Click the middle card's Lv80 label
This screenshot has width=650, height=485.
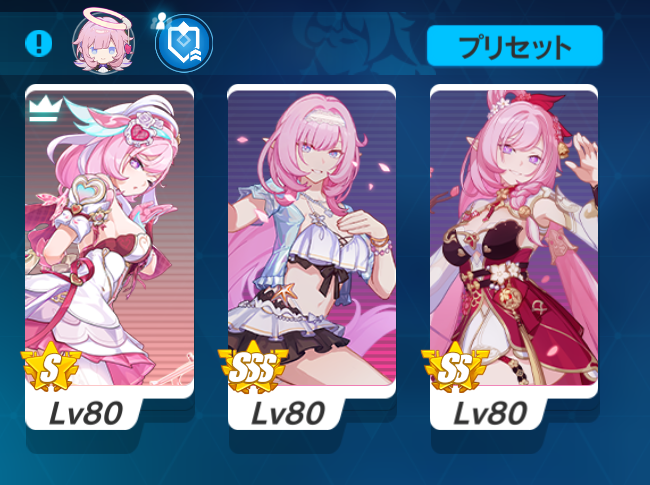pos(288,413)
